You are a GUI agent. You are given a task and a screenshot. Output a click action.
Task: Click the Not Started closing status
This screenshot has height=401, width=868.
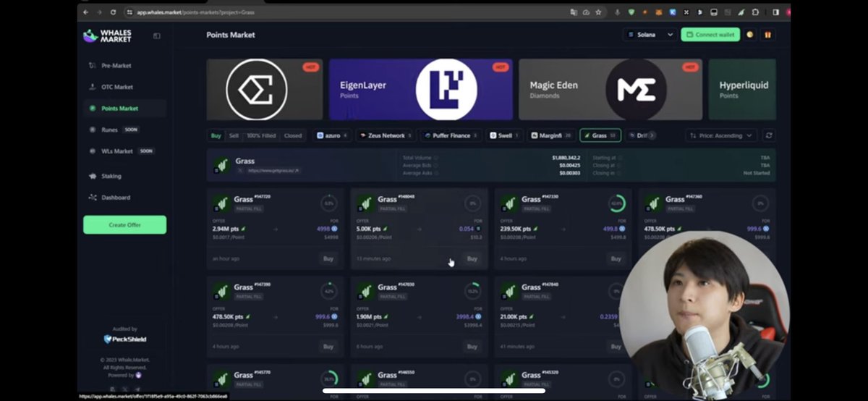pyautogui.click(x=757, y=173)
